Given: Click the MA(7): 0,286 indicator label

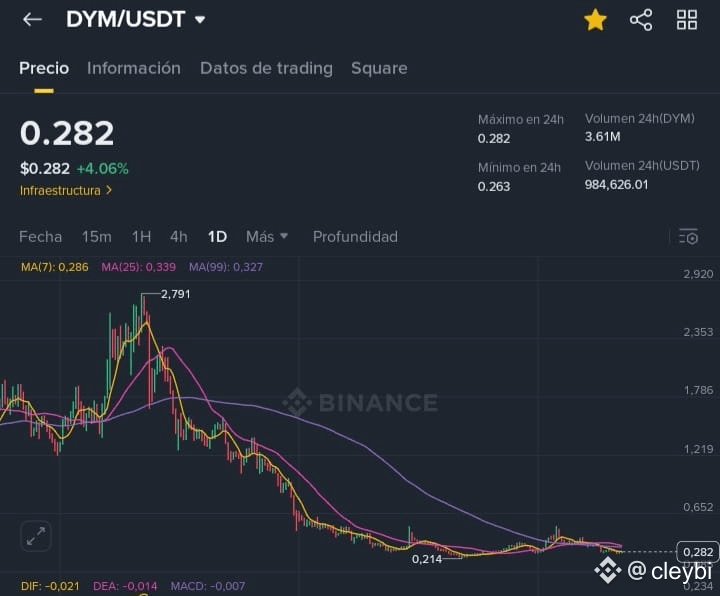Looking at the screenshot, I should click(x=55, y=267).
